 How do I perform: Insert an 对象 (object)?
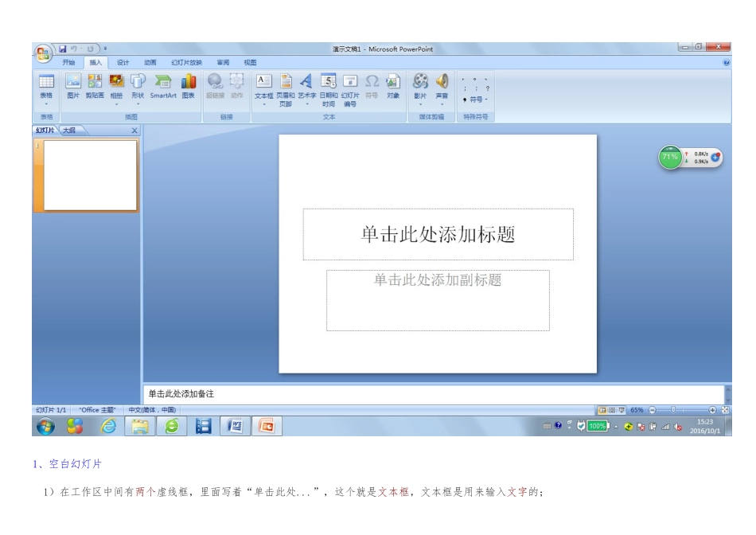[x=393, y=86]
